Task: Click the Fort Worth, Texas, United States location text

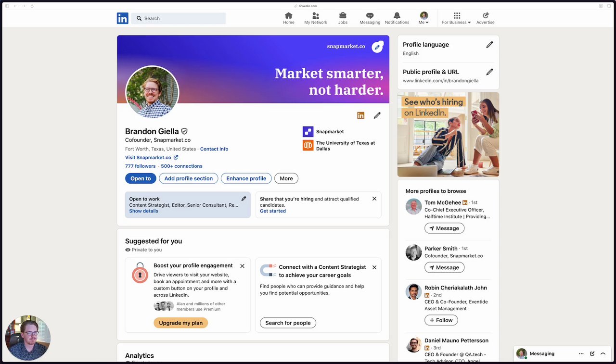Action: (x=161, y=149)
